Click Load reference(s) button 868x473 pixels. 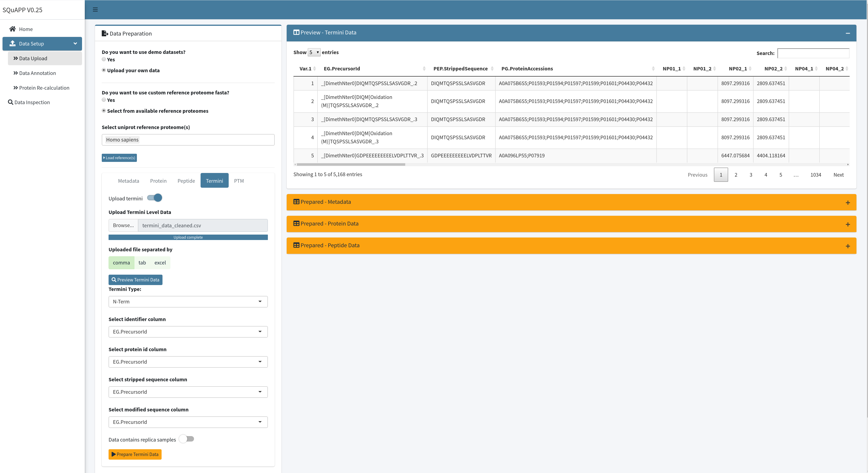point(119,158)
